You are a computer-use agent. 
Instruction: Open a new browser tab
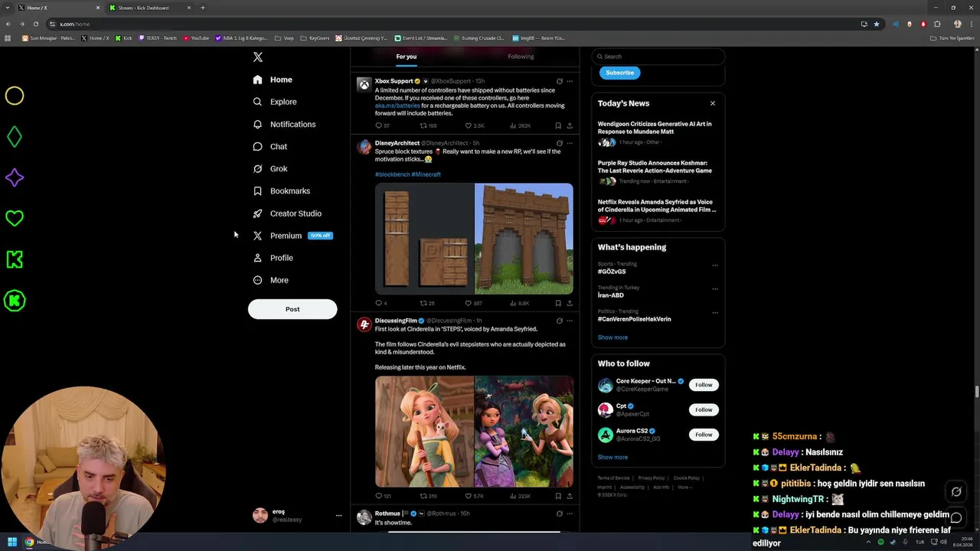pyautogui.click(x=203, y=8)
